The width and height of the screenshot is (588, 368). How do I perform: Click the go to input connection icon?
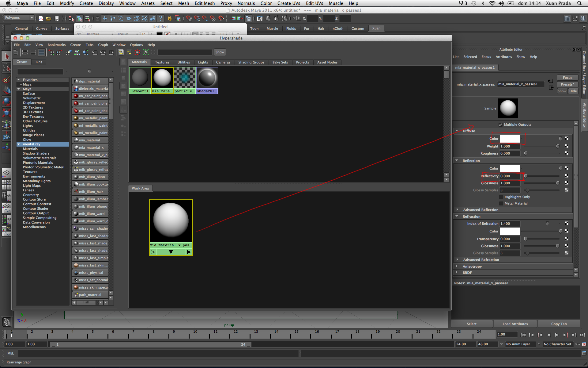551,81
